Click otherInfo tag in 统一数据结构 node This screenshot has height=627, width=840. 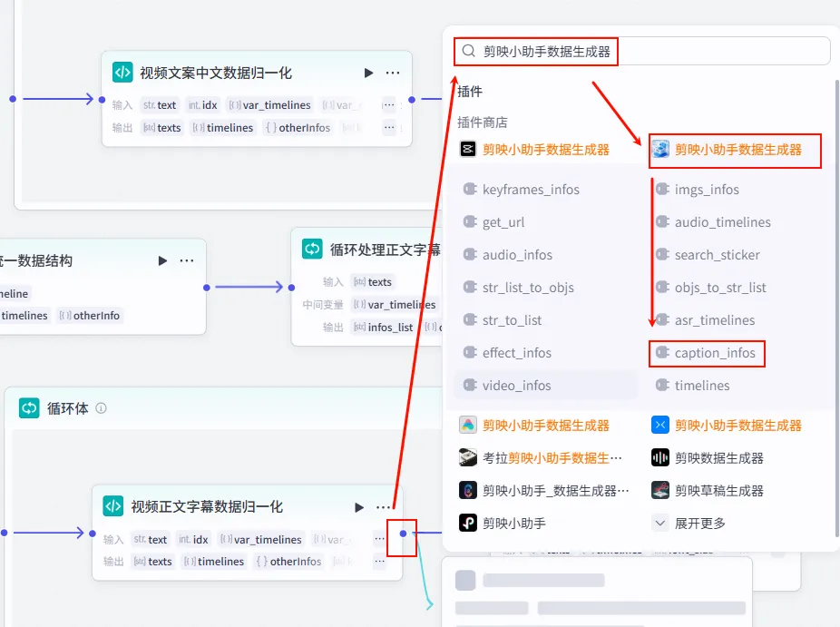pyautogui.click(x=90, y=316)
